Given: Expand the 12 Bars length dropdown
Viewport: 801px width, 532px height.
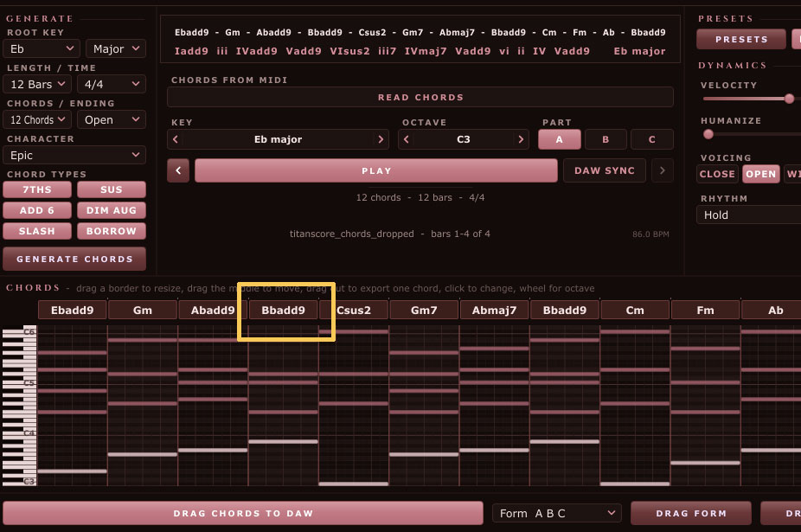Looking at the screenshot, I should point(38,84).
